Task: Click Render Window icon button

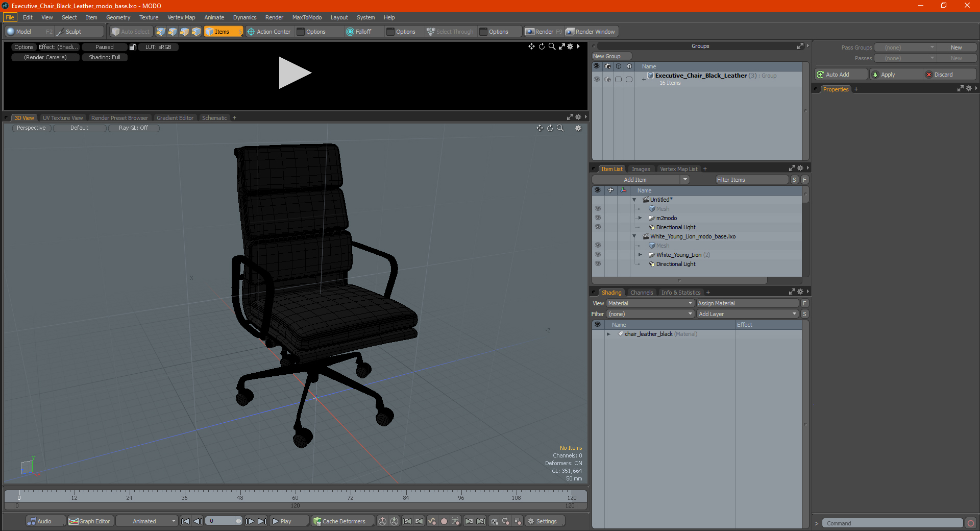Action: tap(591, 32)
